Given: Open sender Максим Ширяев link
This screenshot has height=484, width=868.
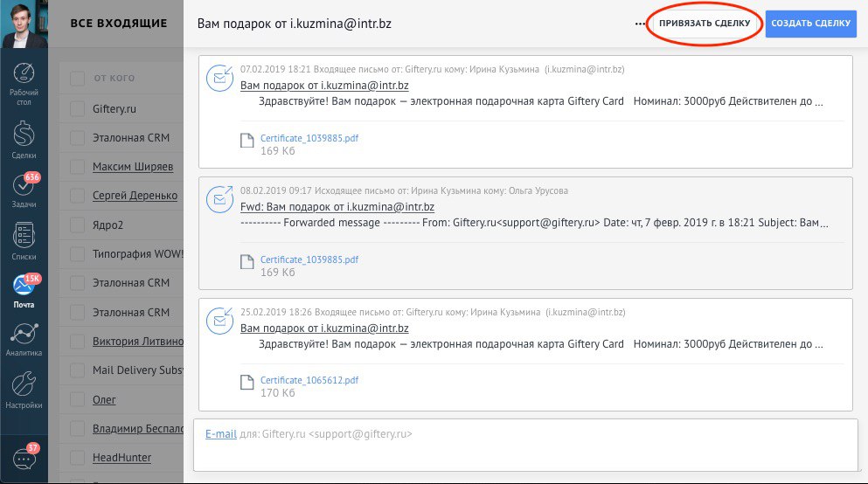Looking at the screenshot, I should click(133, 167).
